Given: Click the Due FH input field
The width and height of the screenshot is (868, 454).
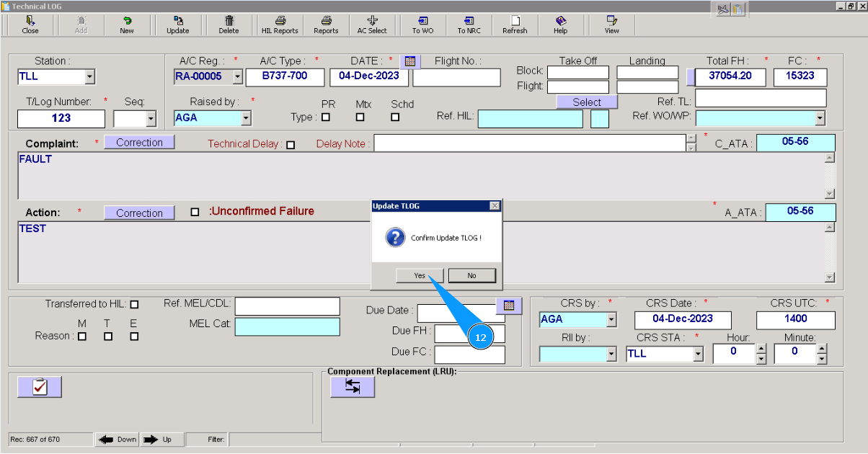Looking at the screenshot, I should (x=469, y=333).
